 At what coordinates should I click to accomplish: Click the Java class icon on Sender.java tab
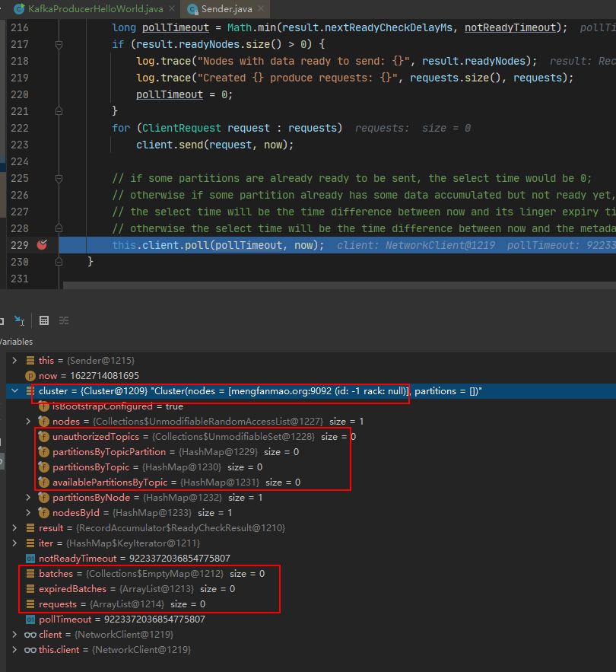click(x=192, y=9)
